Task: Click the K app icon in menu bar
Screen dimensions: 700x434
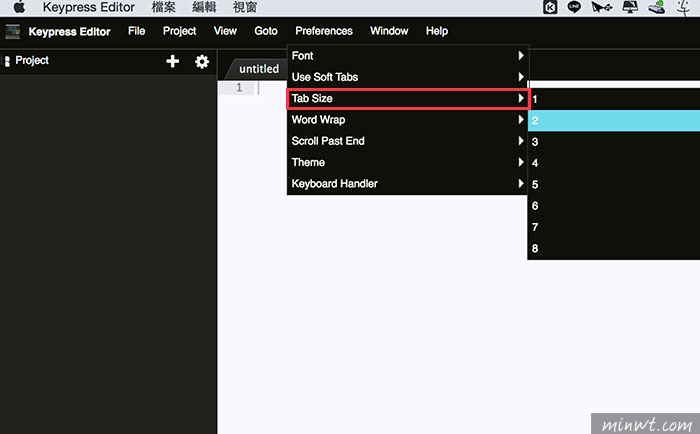Action: click(x=550, y=7)
